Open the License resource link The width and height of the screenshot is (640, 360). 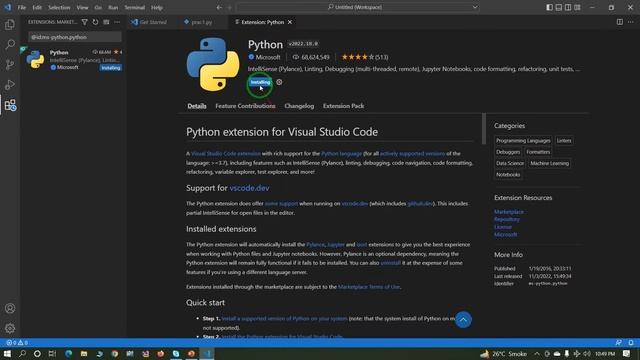pyautogui.click(x=503, y=227)
